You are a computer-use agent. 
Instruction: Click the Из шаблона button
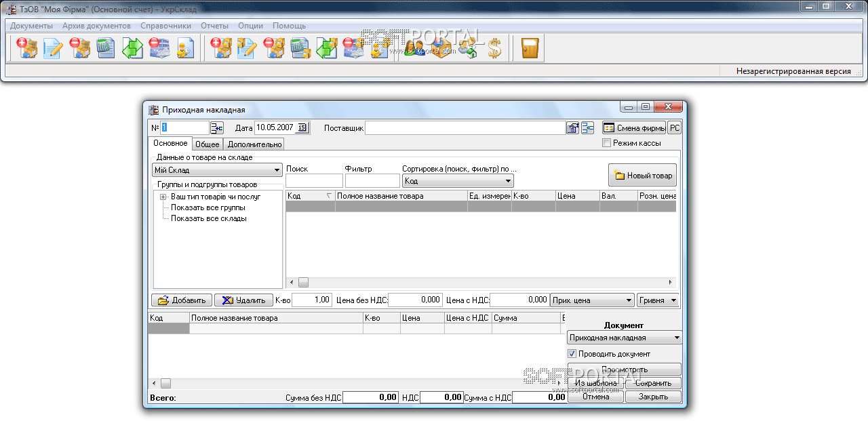(x=595, y=384)
